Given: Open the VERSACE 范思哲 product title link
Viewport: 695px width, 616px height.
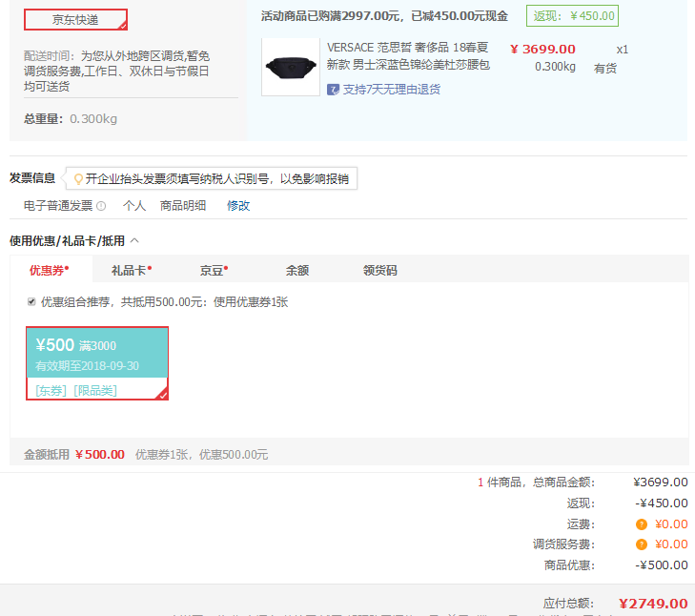Looking at the screenshot, I should [x=408, y=56].
